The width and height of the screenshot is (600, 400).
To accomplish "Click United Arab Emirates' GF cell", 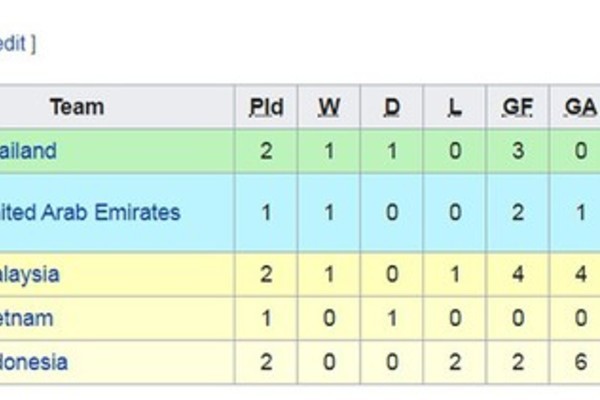I will pyautogui.click(x=517, y=212).
